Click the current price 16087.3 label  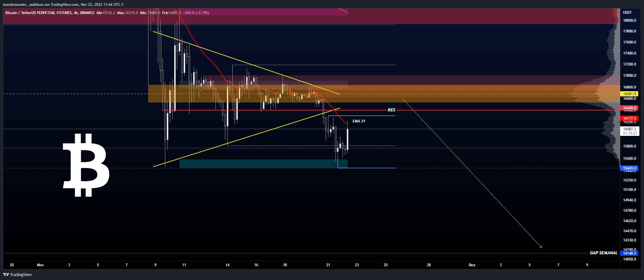630,129
